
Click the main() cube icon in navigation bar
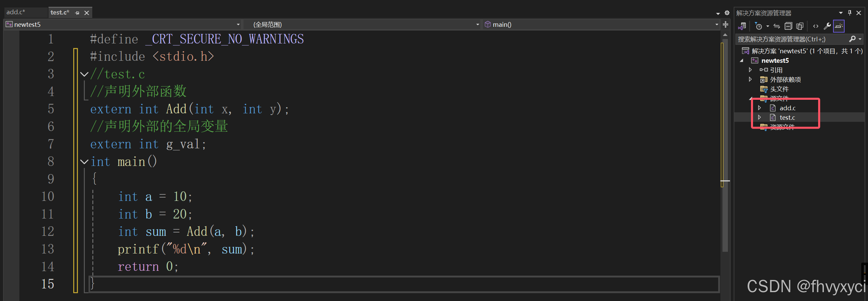click(x=488, y=24)
